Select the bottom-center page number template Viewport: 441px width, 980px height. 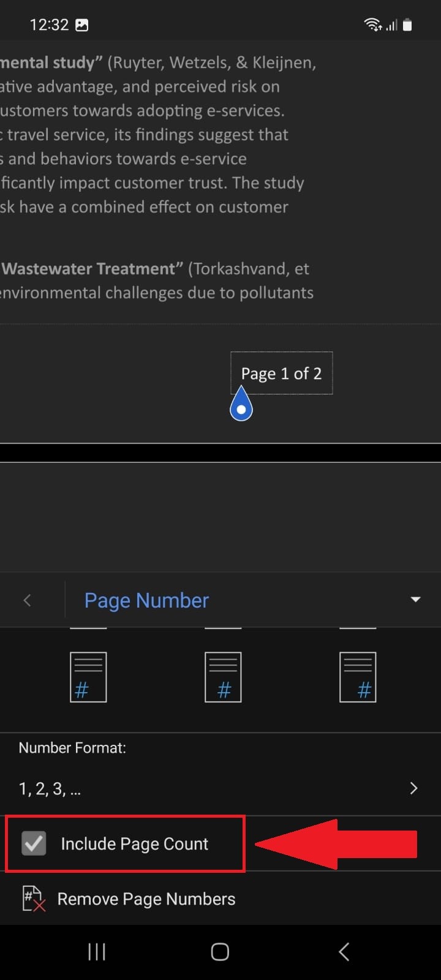click(x=223, y=677)
